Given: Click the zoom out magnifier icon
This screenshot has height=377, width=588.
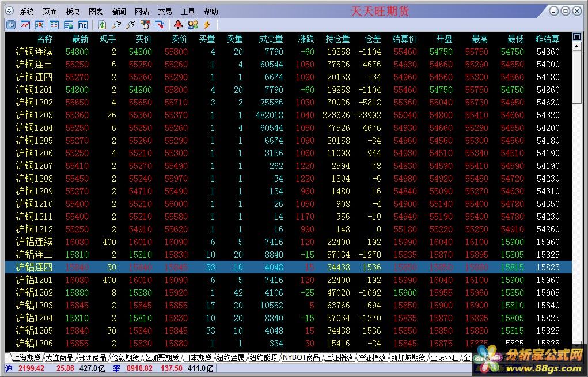Looking at the screenshot, I should click(131, 25).
